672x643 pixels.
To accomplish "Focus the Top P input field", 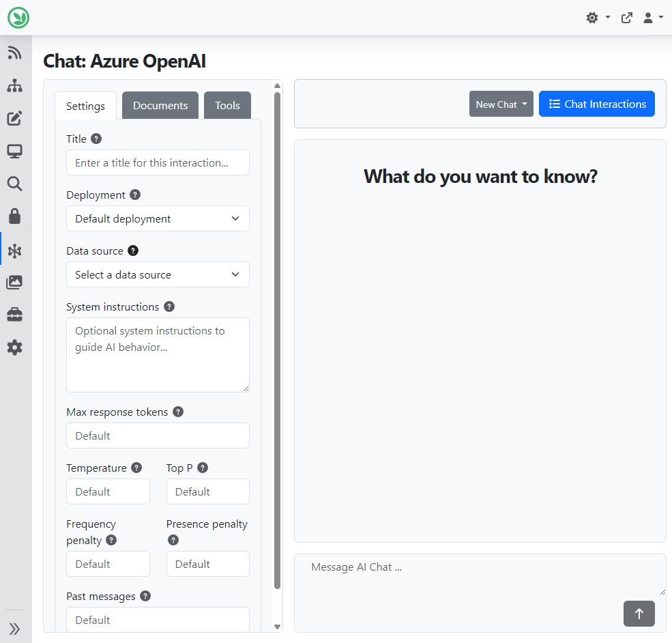I will [x=208, y=491].
